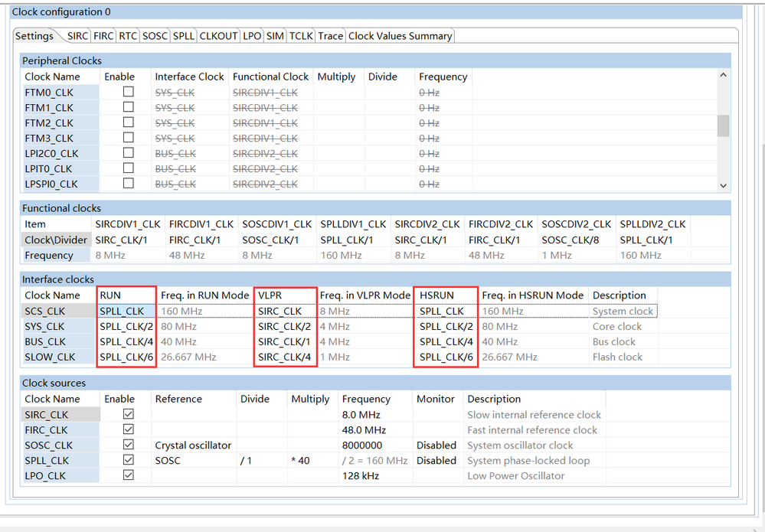Change BUS_CLK VLPR divider SIRC_CLK/1
The height and width of the screenshot is (532, 765).
coord(286,342)
